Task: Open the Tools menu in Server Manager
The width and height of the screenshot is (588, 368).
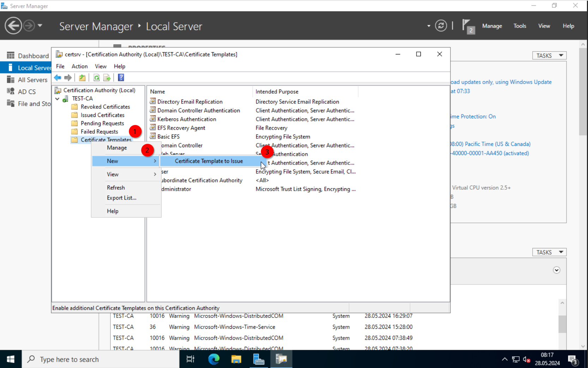Action: click(520, 26)
